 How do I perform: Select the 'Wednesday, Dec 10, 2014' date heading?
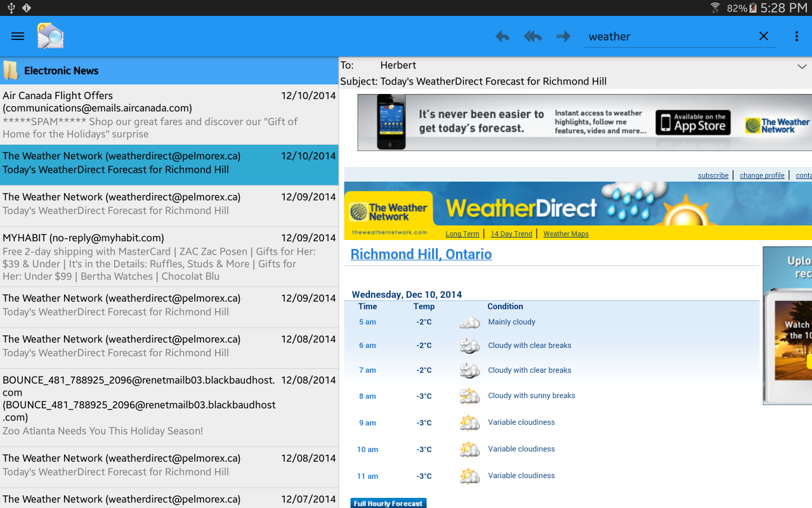pos(407,295)
